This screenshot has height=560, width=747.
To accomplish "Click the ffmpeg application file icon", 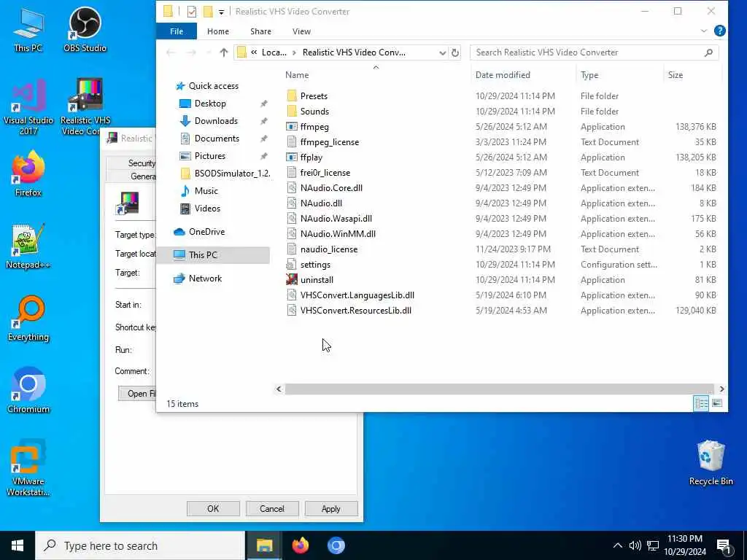I will pyautogui.click(x=292, y=127).
